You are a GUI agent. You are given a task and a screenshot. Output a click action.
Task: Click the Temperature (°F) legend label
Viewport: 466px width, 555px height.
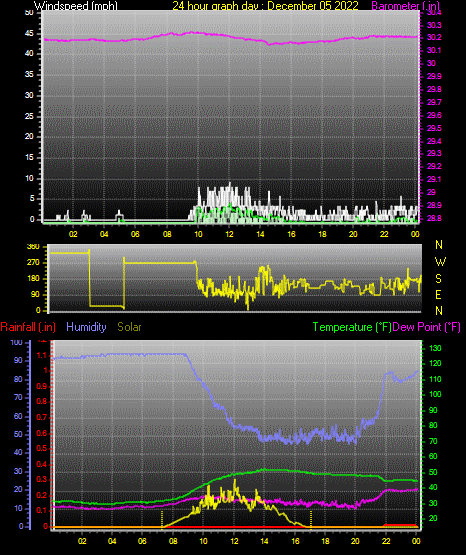(x=352, y=327)
